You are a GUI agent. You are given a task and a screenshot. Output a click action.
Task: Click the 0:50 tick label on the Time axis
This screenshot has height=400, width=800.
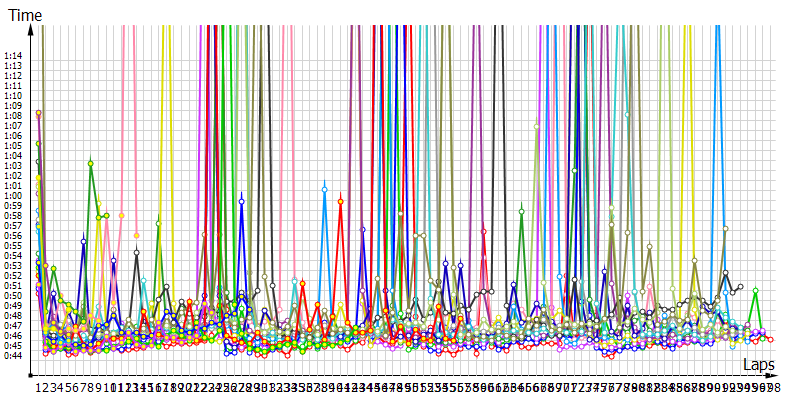(13, 296)
